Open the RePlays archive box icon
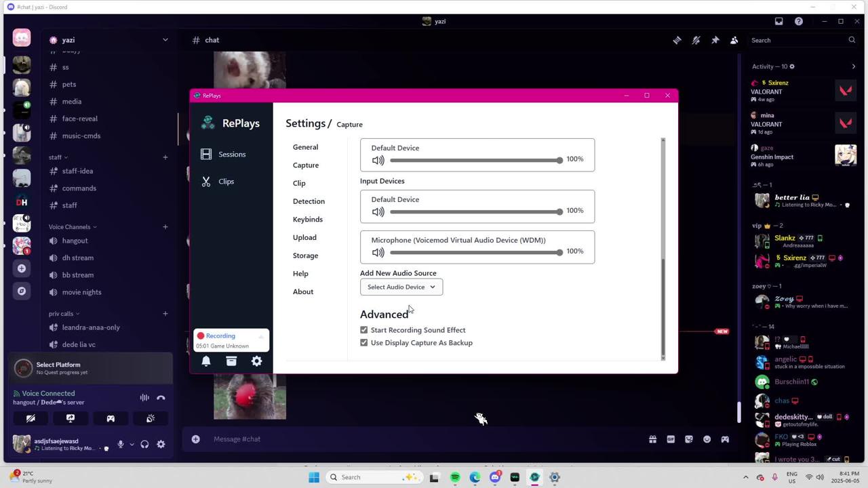 pyautogui.click(x=231, y=361)
